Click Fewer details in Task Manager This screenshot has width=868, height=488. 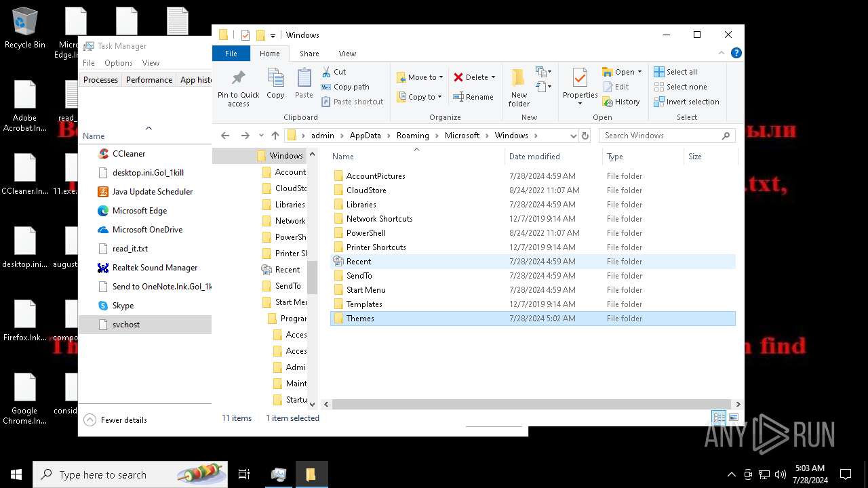(115, 420)
